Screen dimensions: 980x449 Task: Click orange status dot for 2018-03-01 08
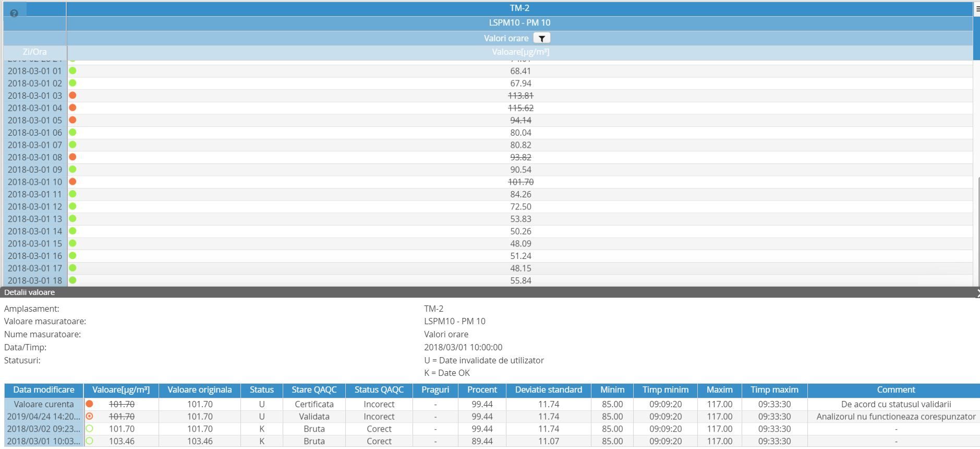(x=73, y=157)
